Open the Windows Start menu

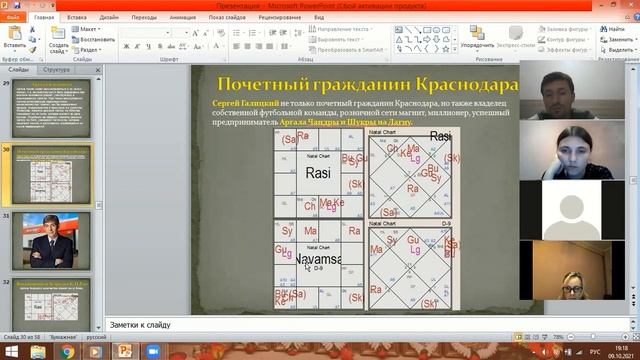11,351
